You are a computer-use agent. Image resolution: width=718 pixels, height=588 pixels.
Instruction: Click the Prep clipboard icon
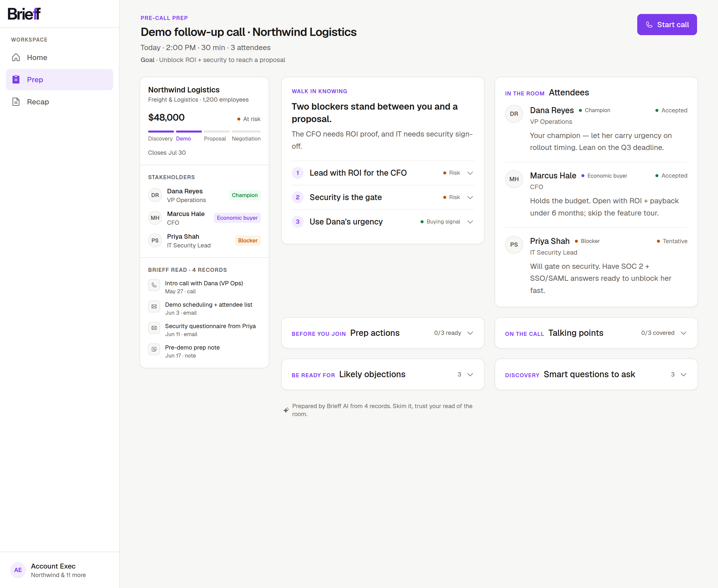click(16, 79)
